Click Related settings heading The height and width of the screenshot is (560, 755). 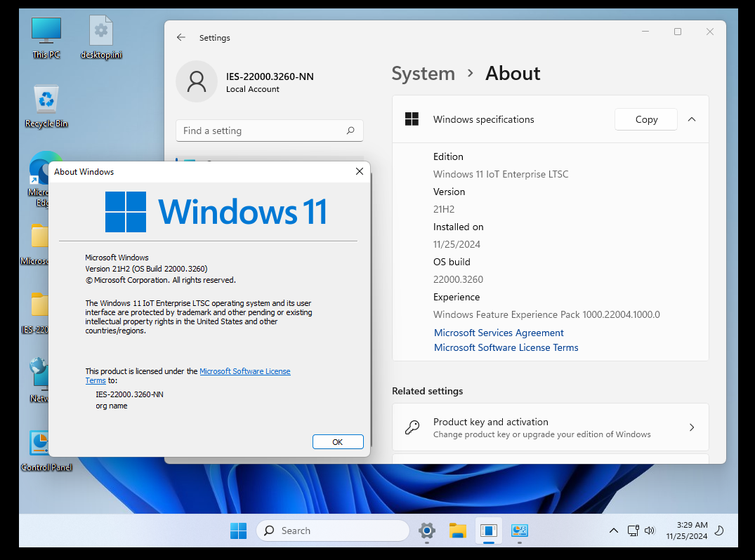point(427,391)
